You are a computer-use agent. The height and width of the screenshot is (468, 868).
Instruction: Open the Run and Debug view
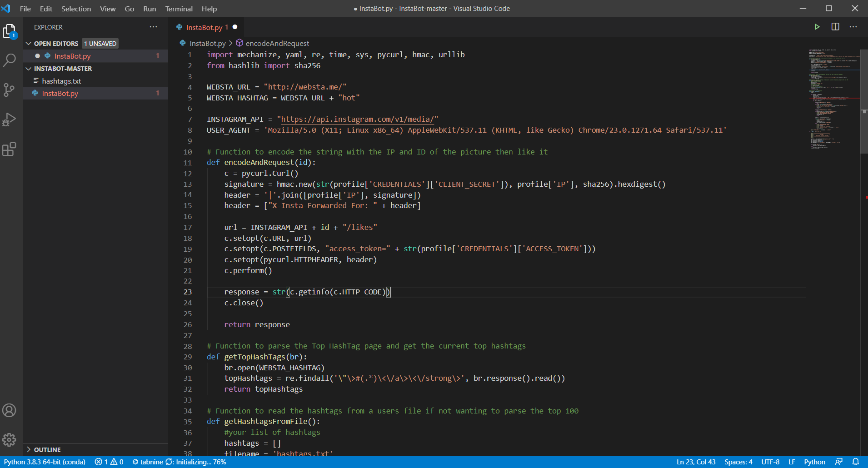(9, 119)
